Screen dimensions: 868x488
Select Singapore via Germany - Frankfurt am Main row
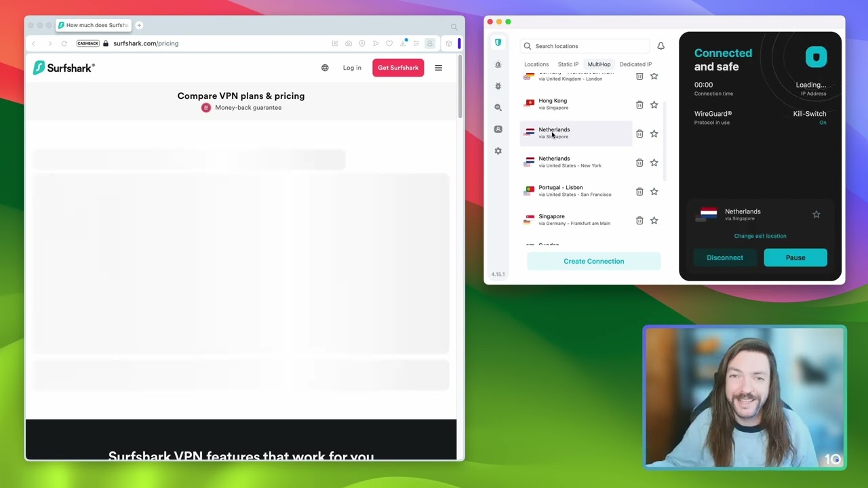click(576, 220)
